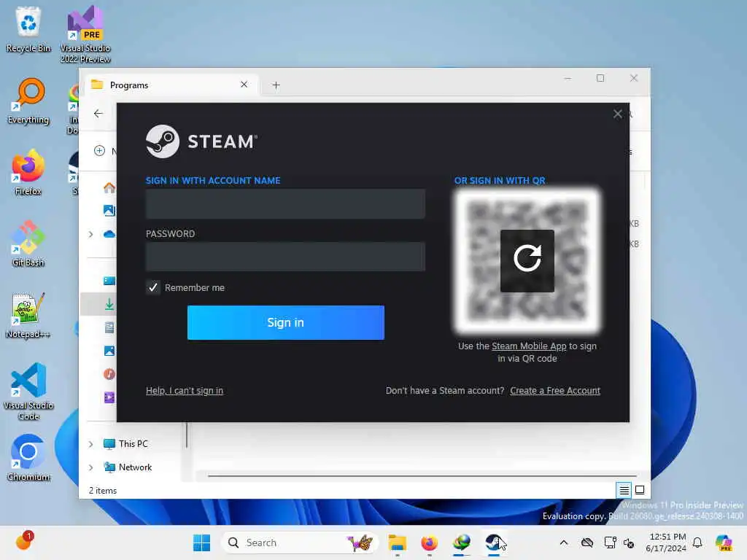Expand the OneDrive node in sidebar
This screenshot has width=747, height=560.
click(90, 234)
